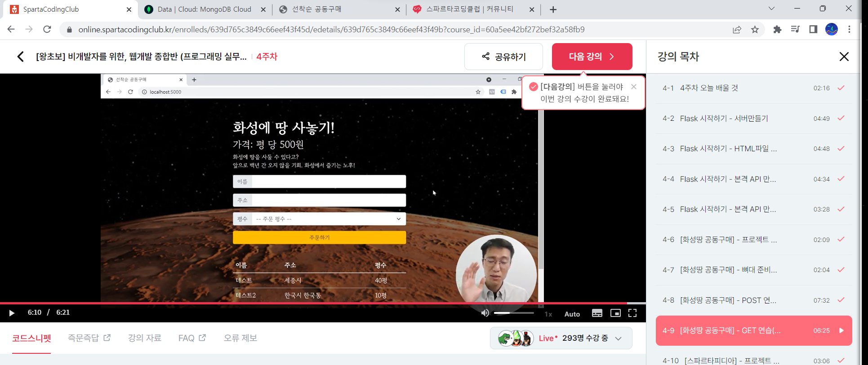The image size is (868, 365).
Task: Close the lecture list panel
Action: (844, 57)
